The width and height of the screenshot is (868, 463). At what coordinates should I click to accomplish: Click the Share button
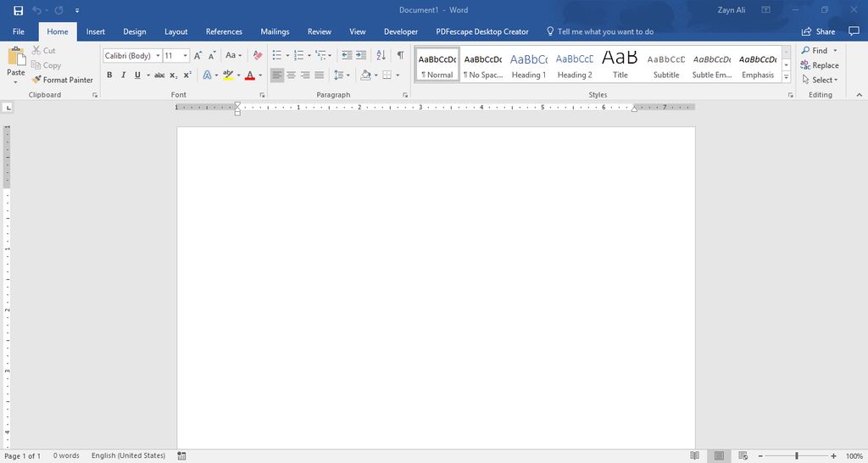click(818, 31)
